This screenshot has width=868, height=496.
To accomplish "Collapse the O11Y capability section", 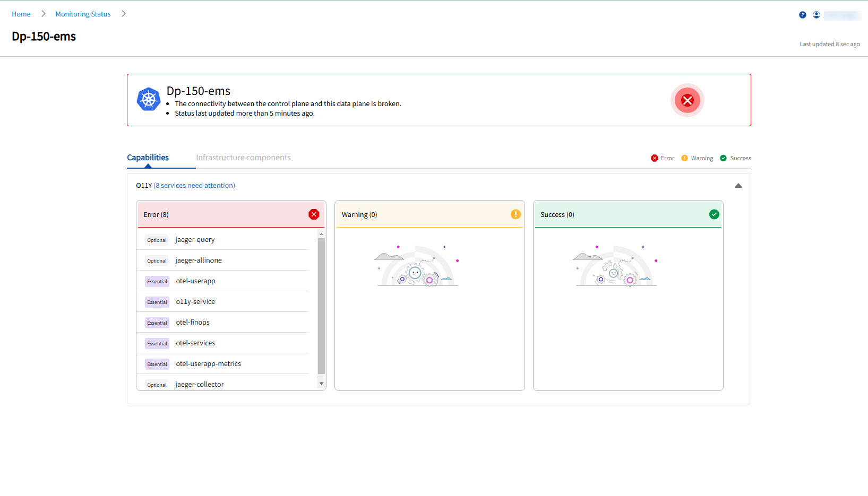I will pyautogui.click(x=738, y=186).
